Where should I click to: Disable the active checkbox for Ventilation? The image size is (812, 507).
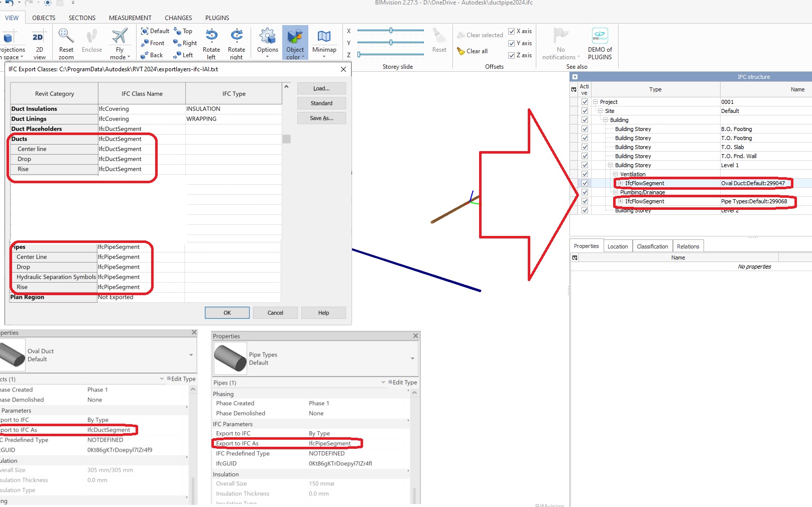click(x=585, y=174)
